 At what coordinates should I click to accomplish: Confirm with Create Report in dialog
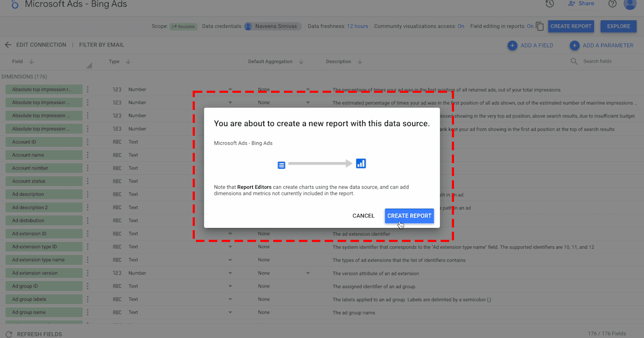pos(409,216)
